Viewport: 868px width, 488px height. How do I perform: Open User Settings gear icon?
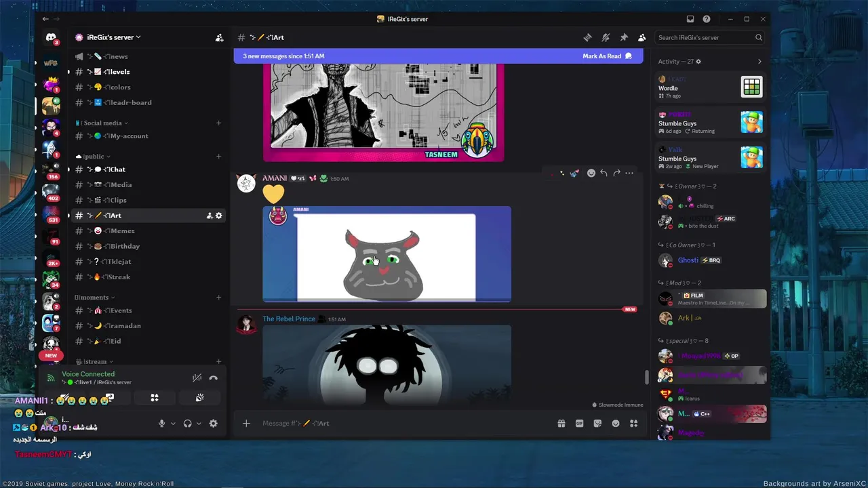point(213,424)
